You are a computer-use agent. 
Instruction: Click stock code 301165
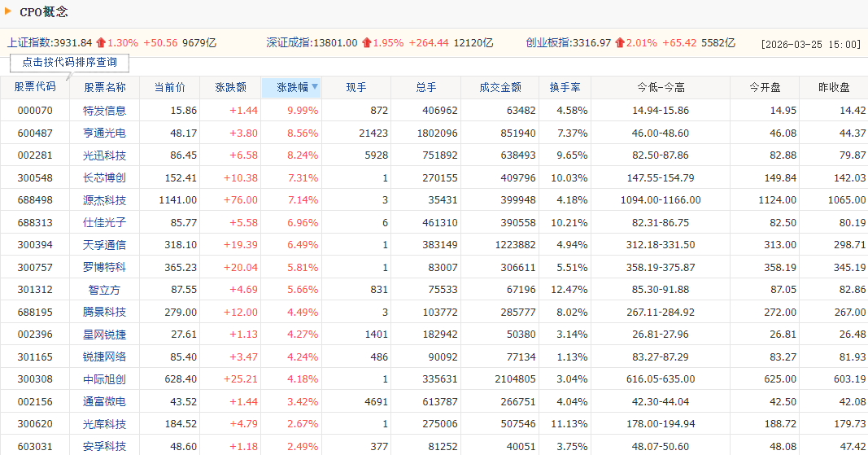click(x=35, y=357)
